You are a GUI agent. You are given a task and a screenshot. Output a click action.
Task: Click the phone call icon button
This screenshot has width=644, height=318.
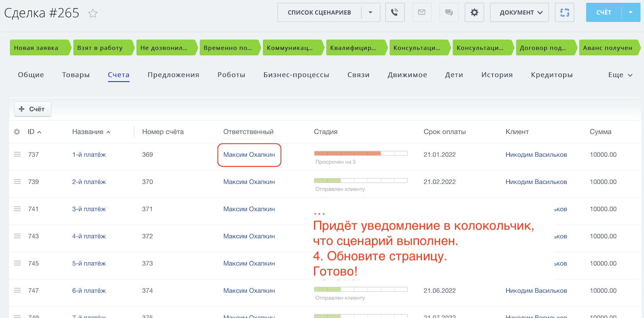pyautogui.click(x=395, y=13)
